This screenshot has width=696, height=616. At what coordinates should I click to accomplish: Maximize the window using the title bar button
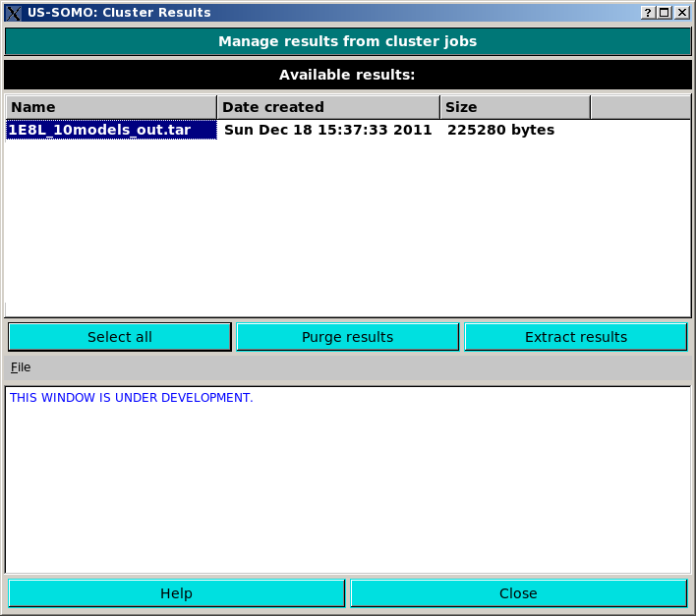(x=665, y=13)
